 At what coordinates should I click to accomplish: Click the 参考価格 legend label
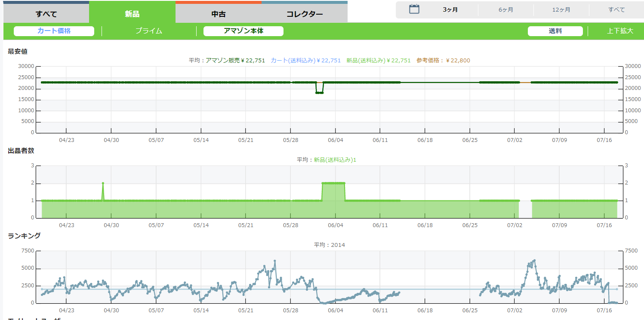pos(443,61)
